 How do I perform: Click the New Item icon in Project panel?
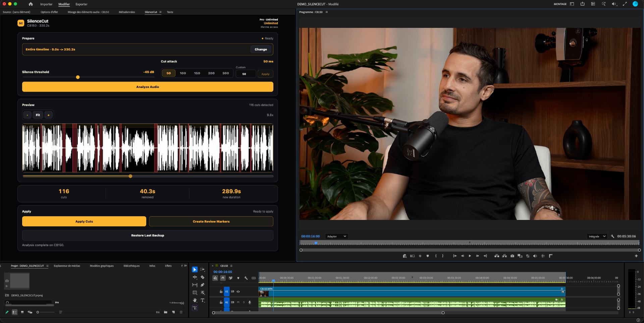tap(173, 312)
